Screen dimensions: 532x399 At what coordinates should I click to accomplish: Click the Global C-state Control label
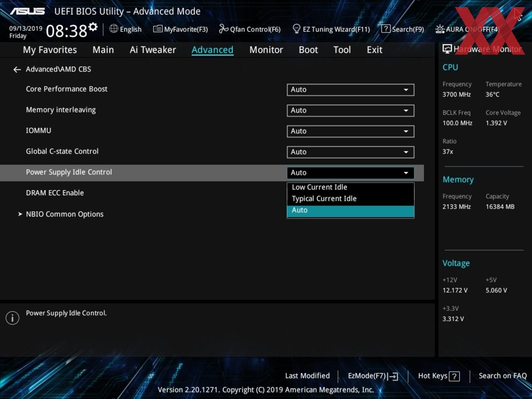[62, 151]
